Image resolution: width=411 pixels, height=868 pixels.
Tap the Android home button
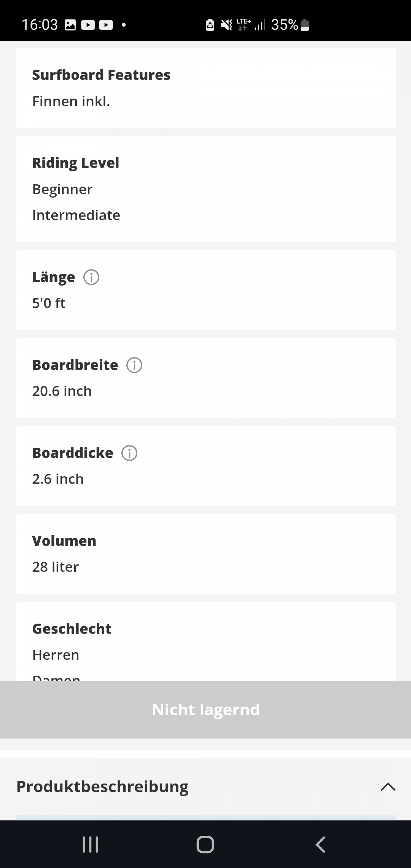tap(205, 844)
